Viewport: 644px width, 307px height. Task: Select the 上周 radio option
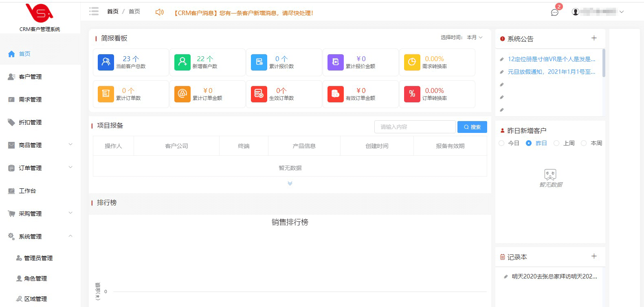(556, 143)
